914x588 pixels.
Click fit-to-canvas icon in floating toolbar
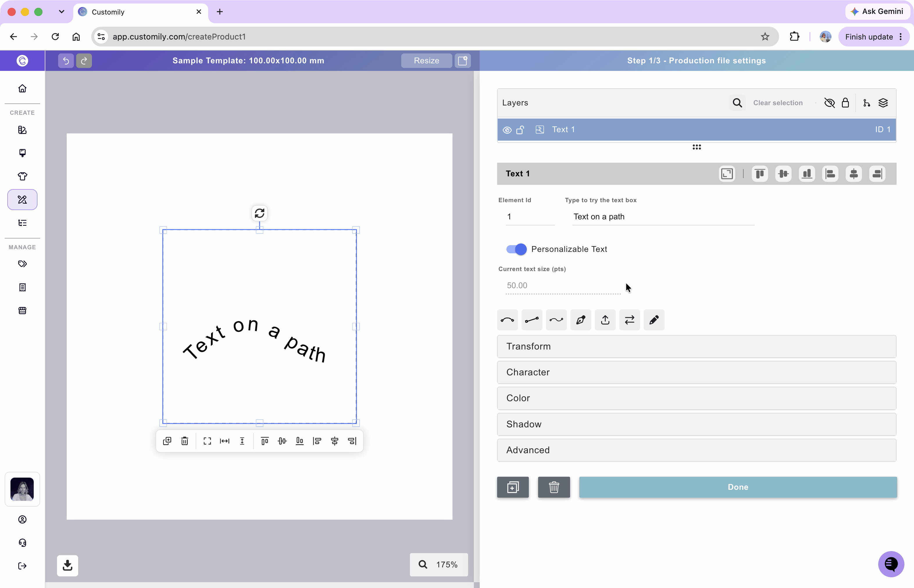[x=207, y=441]
